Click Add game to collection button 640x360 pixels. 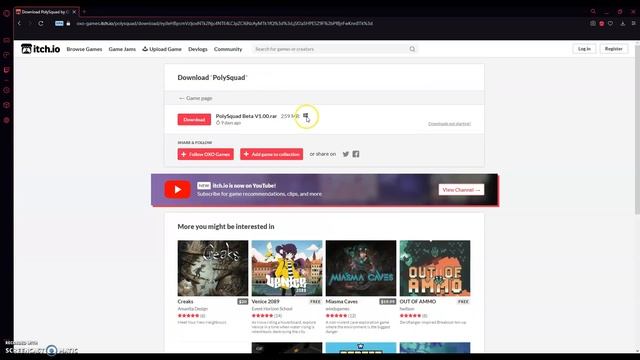(271, 154)
